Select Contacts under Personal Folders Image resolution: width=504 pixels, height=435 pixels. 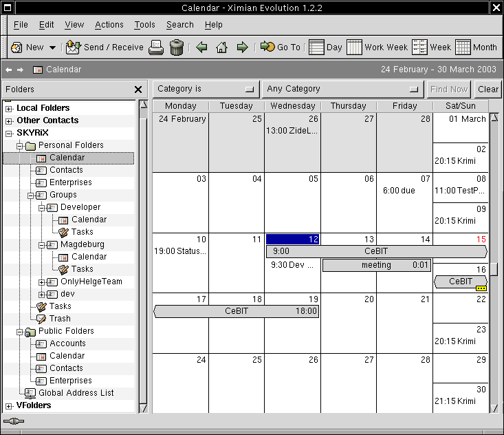tap(66, 170)
